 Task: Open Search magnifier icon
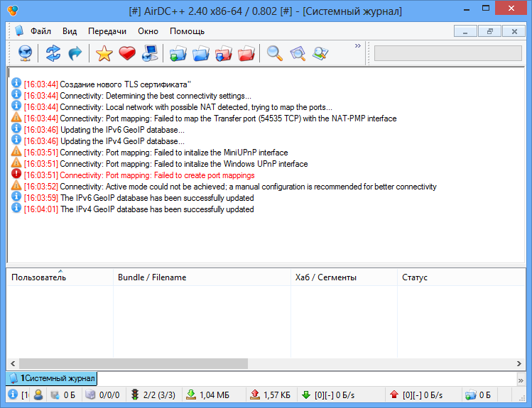[x=274, y=53]
